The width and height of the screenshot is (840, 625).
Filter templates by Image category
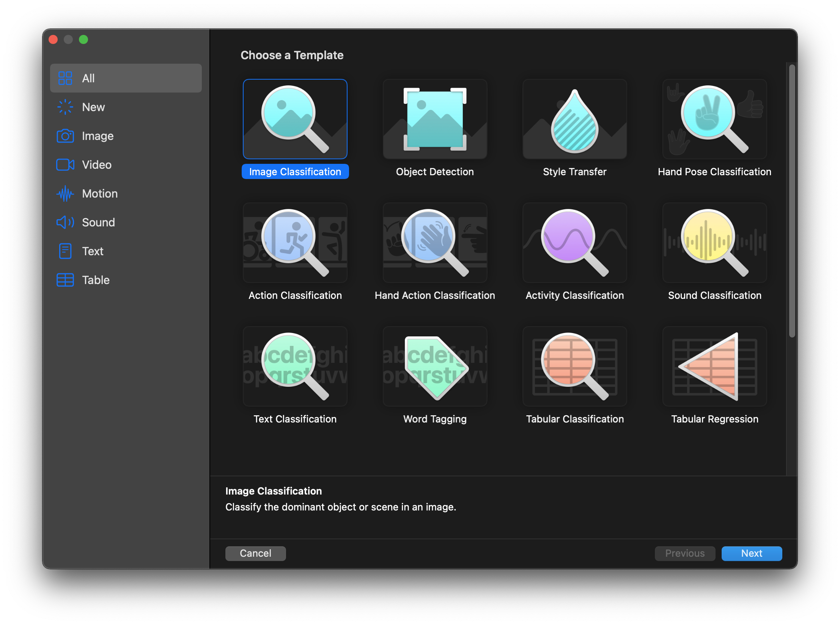point(98,136)
